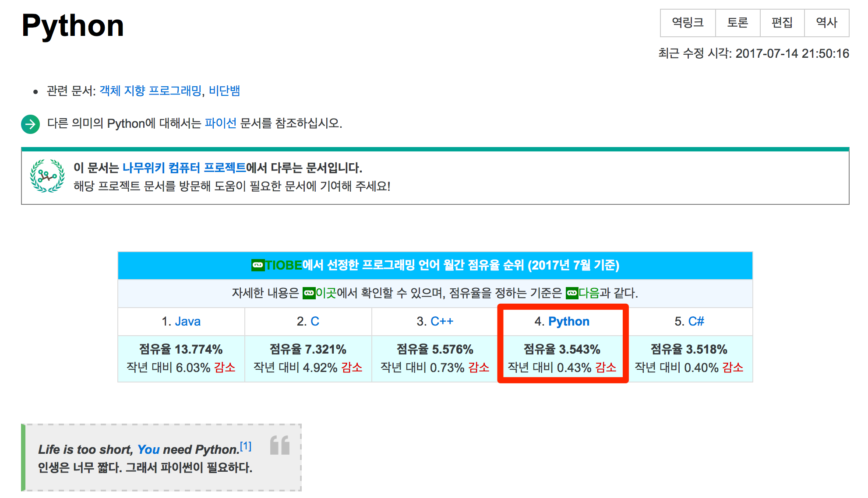Visit the 나무위키 컴퓨터 프로젝트 link
The image size is (868, 498).
[184, 168]
